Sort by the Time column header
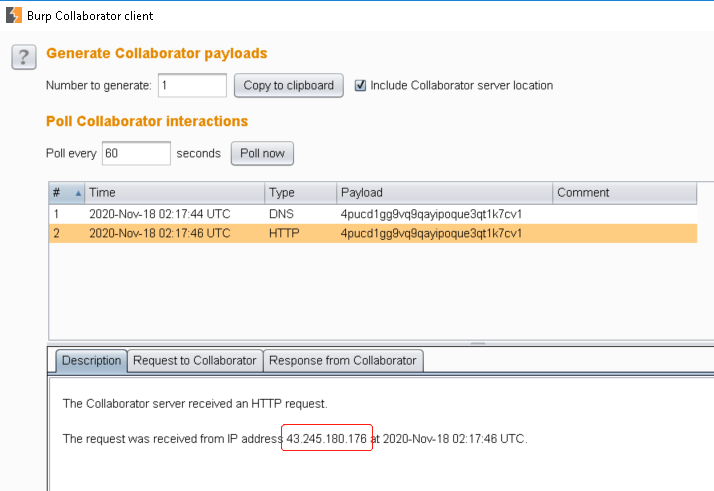Screen dimensions: 714x491 point(174,193)
